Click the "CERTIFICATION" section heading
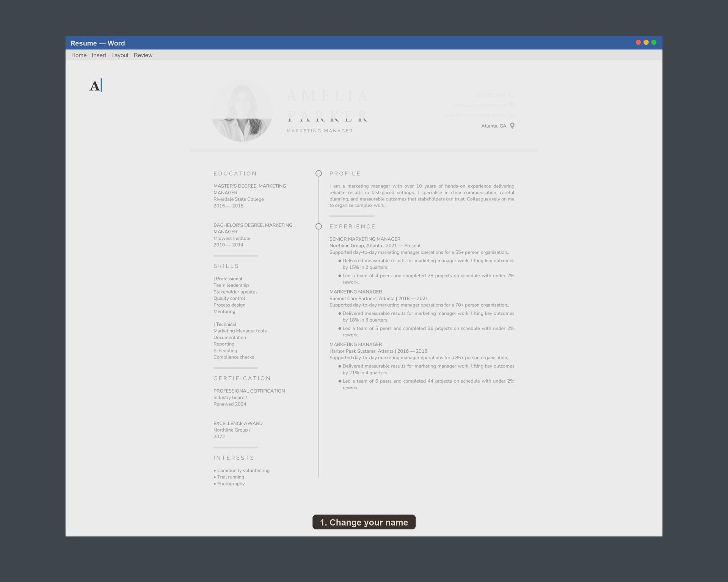The image size is (728, 582). point(242,378)
